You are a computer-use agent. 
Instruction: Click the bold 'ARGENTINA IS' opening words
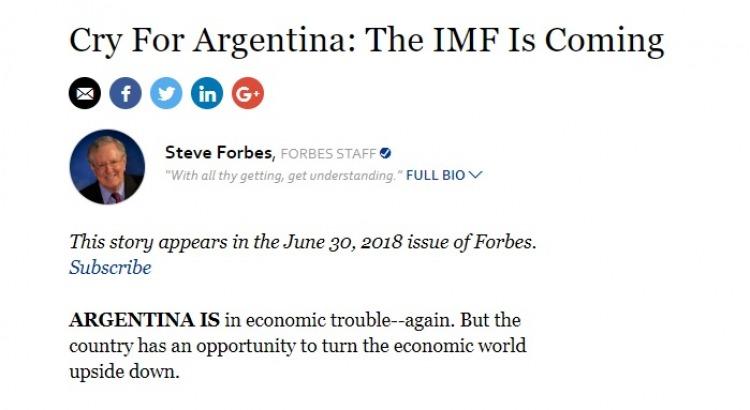[x=144, y=320]
